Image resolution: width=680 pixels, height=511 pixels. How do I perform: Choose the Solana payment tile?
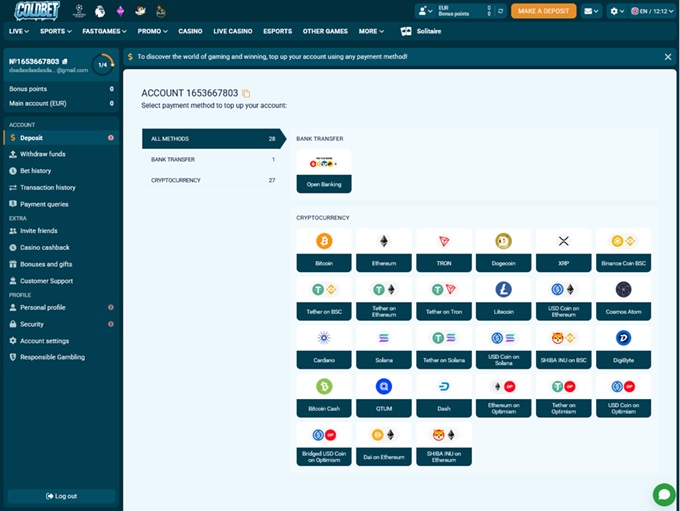click(x=384, y=347)
